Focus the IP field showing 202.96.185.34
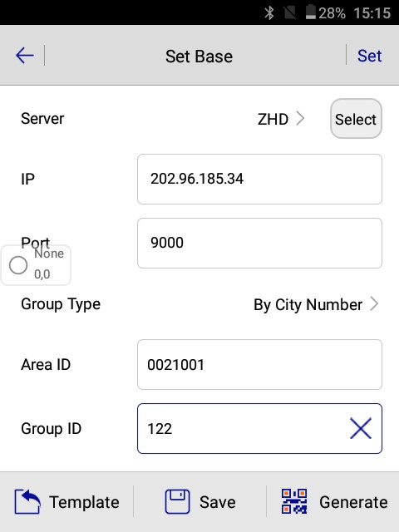Image resolution: width=399 pixels, height=532 pixels. [259, 180]
